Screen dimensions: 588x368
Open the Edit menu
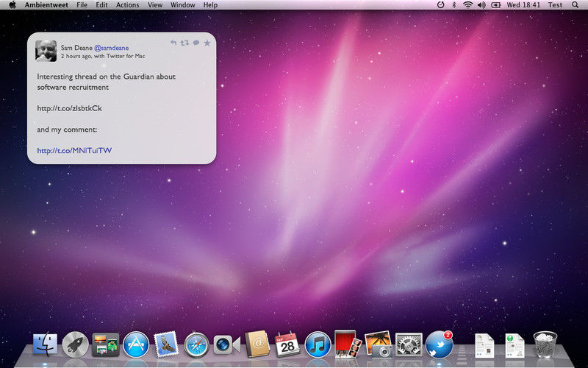click(x=101, y=5)
